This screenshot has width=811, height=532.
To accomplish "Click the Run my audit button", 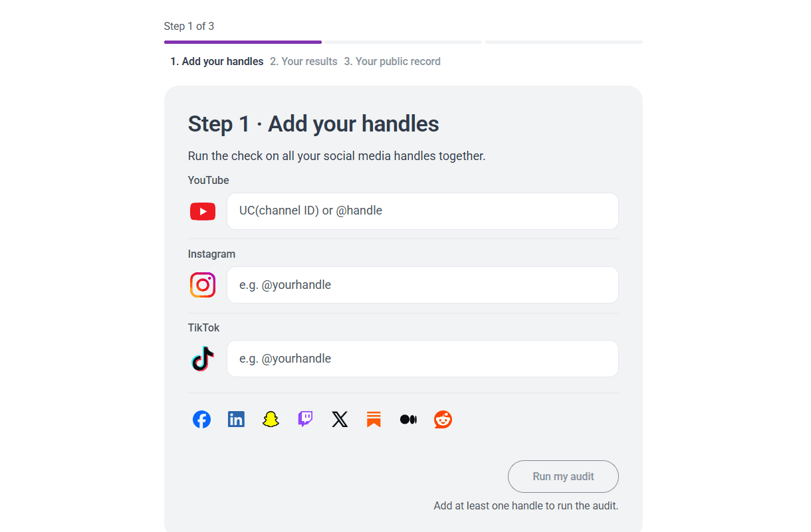I will coord(563,476).
